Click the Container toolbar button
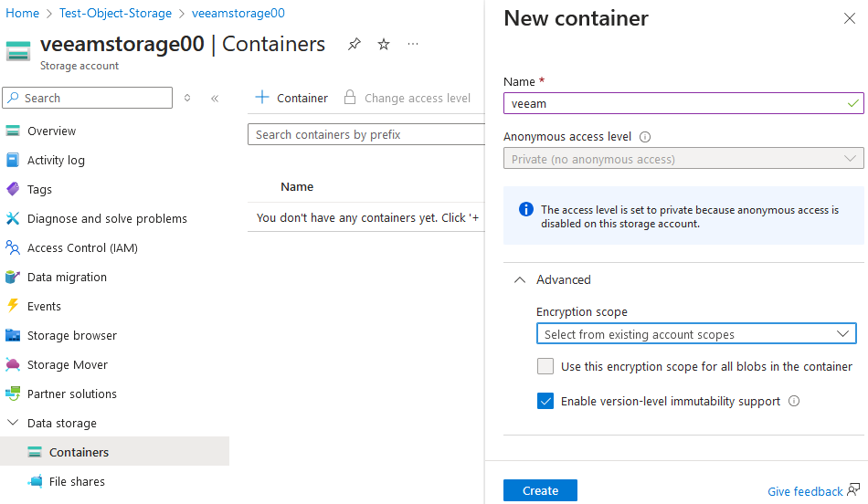The height and width of the screenshot is (504, 868). coord(291,98)
